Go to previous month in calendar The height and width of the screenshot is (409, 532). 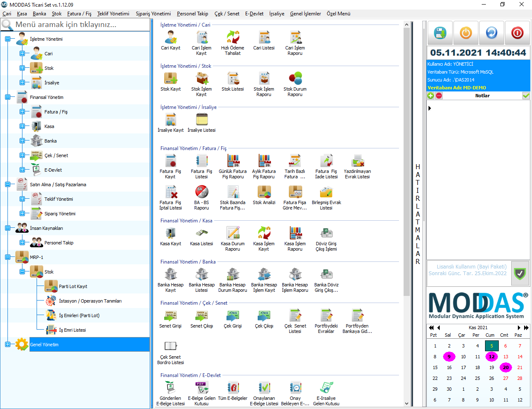(438, 328)
